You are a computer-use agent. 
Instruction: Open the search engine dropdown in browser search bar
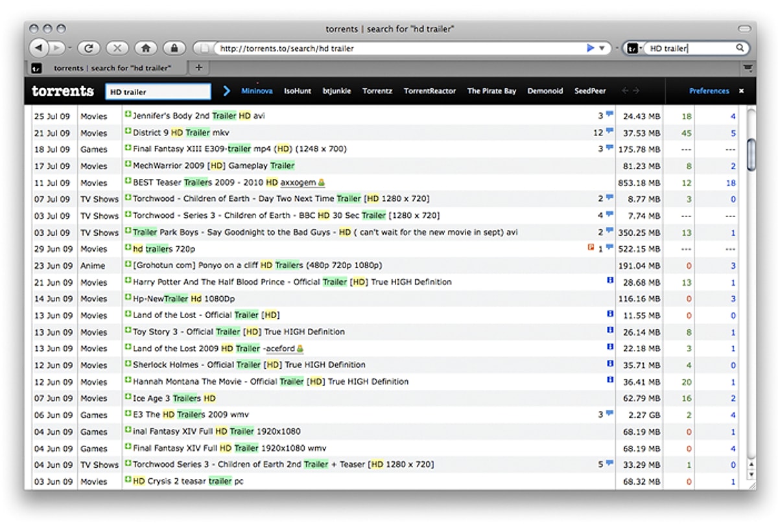[634, 48]
